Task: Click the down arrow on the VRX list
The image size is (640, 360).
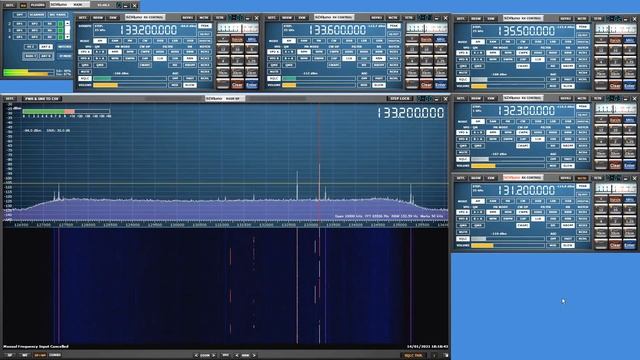Action: click(67, 37)
